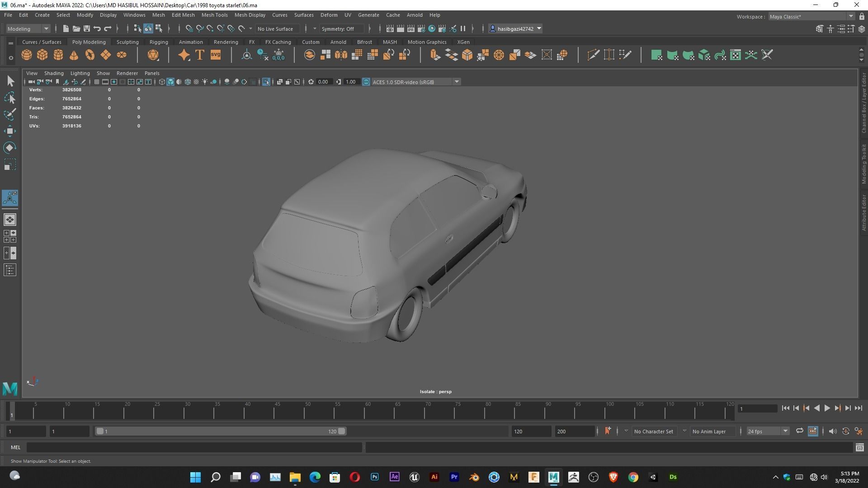
Task: Click the timeline range slider bar
Action: [x=221, y=431]
